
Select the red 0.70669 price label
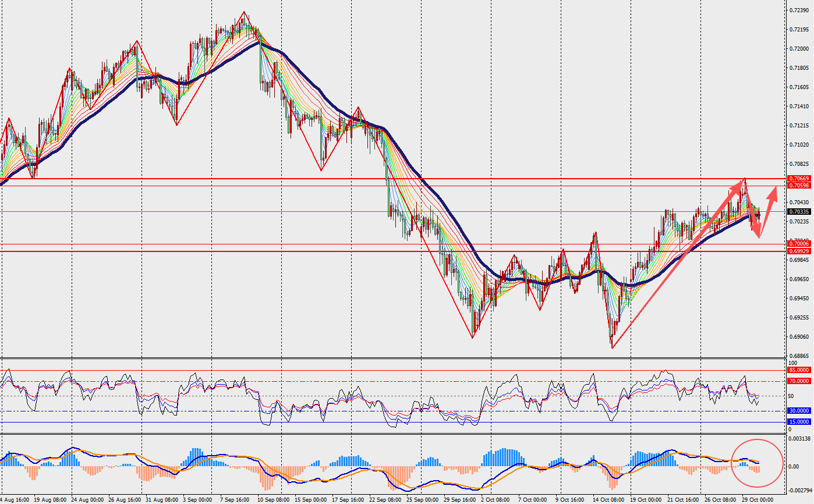click(x=799, y=178)
